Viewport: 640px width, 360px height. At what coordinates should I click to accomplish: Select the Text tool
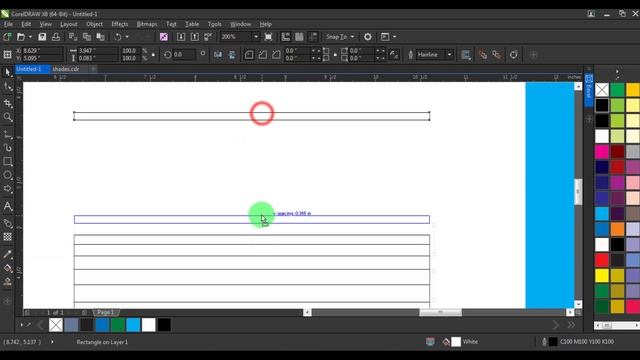(x=7, y=206)
